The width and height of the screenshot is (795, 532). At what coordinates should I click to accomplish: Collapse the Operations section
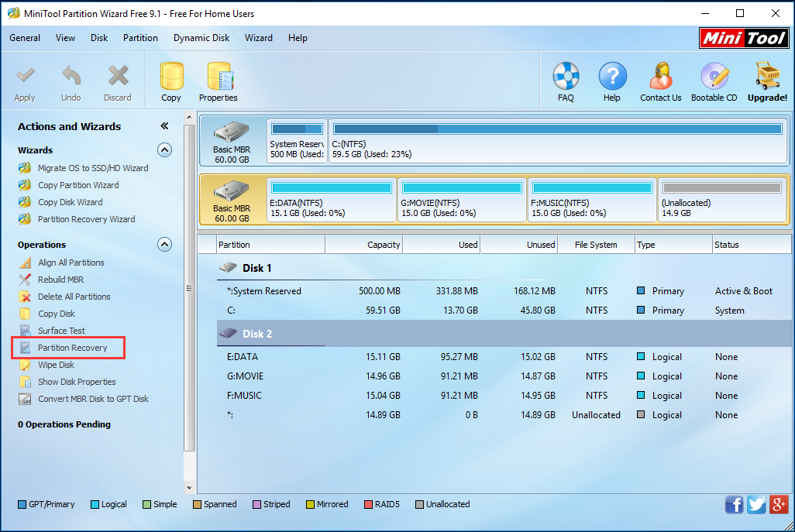tap(164, 245)
